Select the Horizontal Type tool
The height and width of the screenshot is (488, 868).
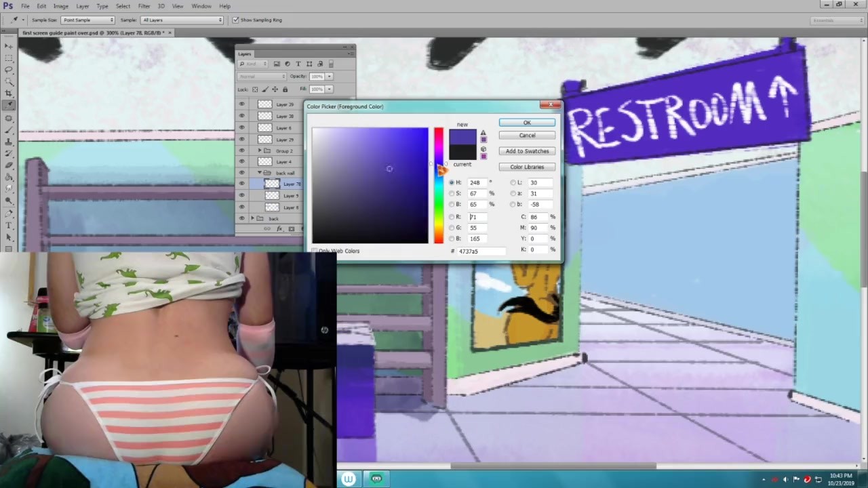(x=9, y=225)
